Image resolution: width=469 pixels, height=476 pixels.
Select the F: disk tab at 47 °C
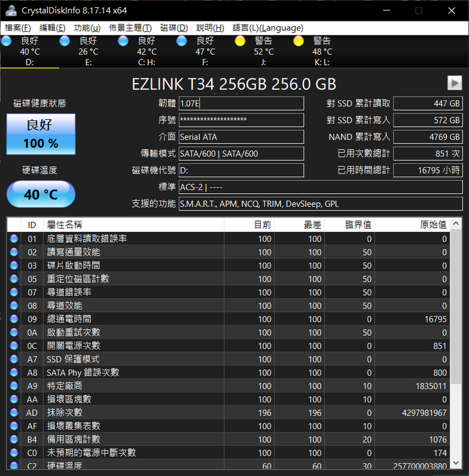click(x=205, y=52)
